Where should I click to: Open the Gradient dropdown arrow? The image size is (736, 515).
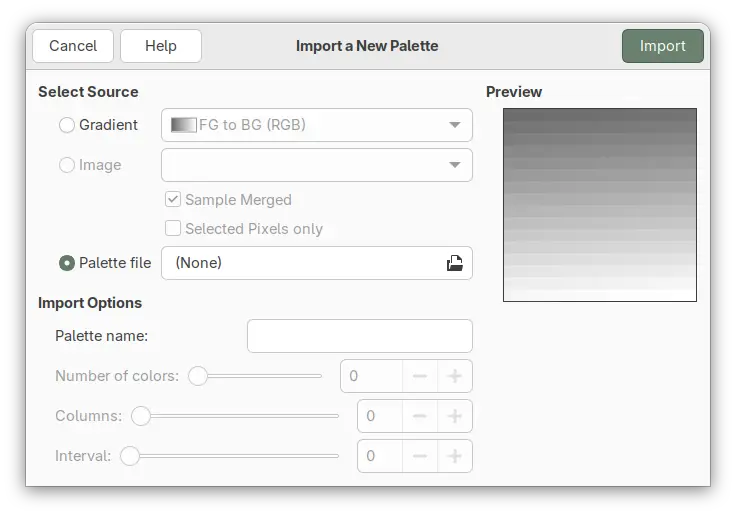(x=455, y=125)
